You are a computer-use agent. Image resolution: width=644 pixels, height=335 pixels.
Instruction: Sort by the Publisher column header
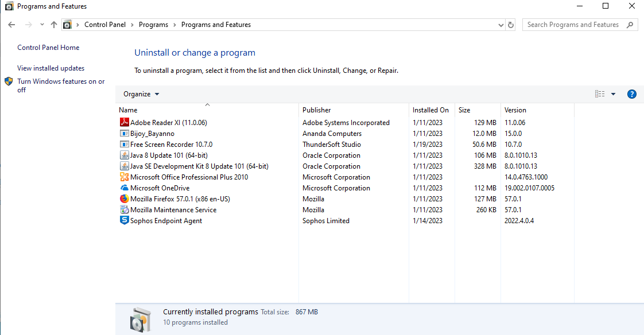(x=354, y=110)
